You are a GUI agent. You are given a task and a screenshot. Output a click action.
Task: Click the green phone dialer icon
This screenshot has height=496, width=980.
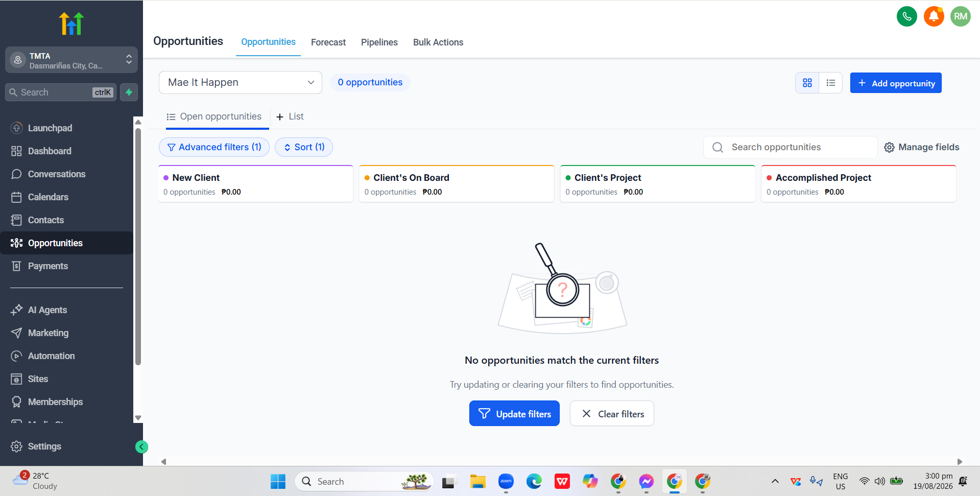pyautogui.click(x=906, y=16)
